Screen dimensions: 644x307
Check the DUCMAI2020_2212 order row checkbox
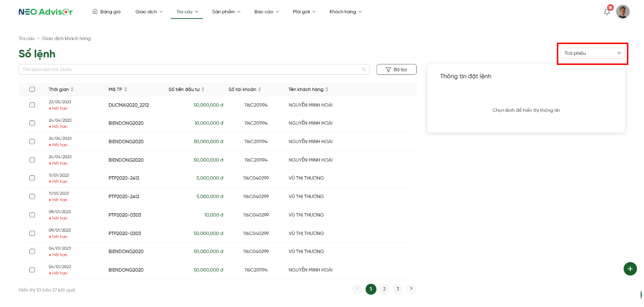[32, 105]
